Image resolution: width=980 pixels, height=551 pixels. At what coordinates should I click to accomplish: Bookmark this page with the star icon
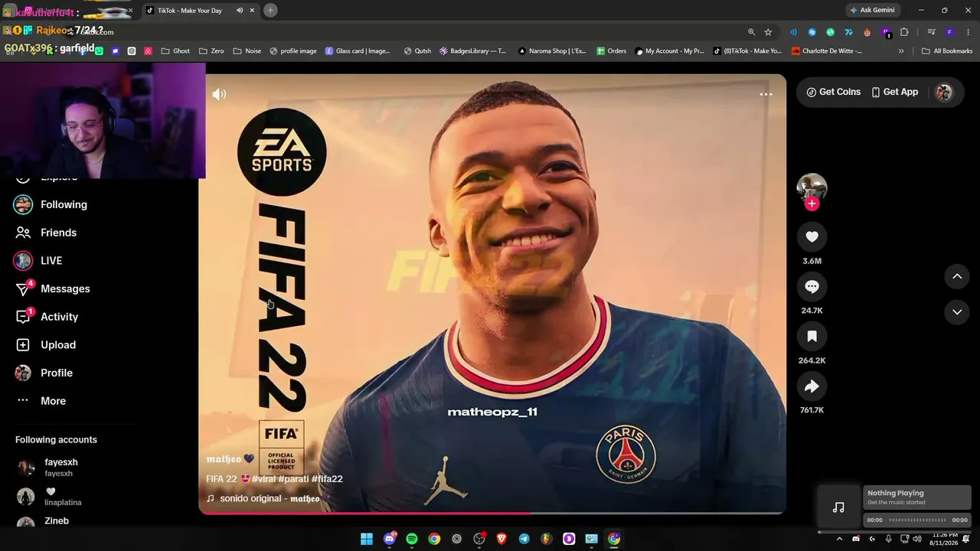coord(768,32)
